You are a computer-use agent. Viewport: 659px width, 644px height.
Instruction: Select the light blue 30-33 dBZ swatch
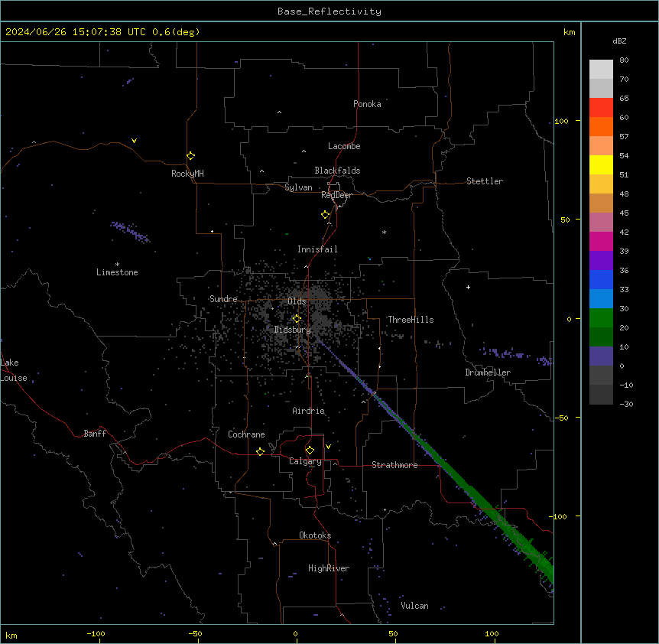click(601, 298)
